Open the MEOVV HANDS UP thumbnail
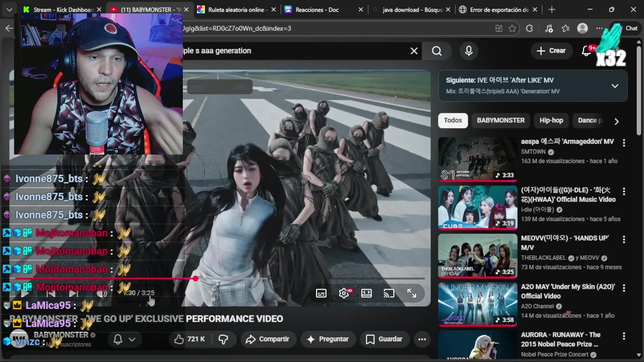This screenshot has height=362, width=644. coord(477,256)
